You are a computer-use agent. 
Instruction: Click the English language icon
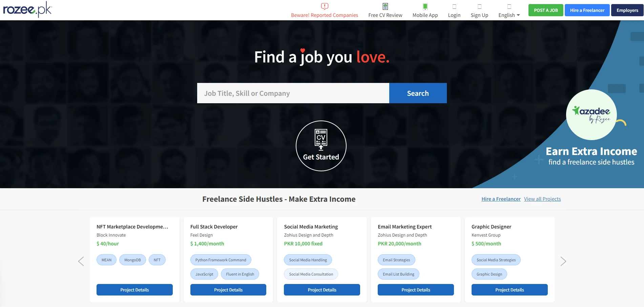509,6
